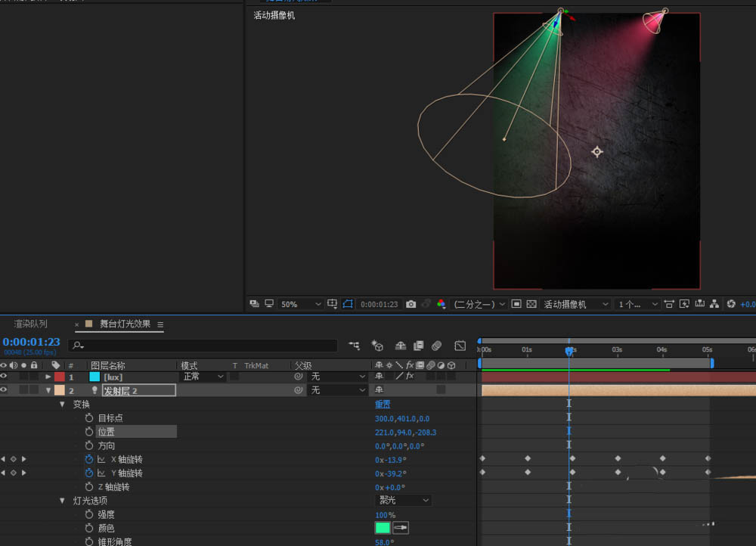Click the timeline layer search field
The height and width of the screenshot is (546, 756).
204,346
